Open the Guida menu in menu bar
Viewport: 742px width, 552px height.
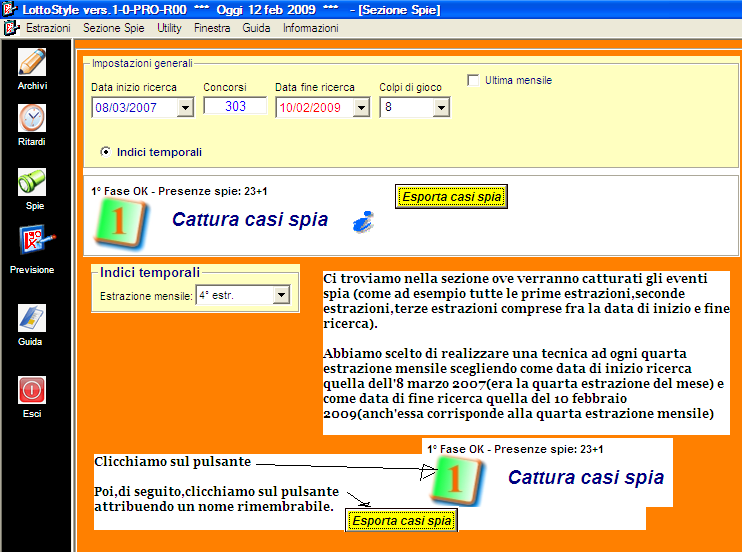tap(256, 28)
